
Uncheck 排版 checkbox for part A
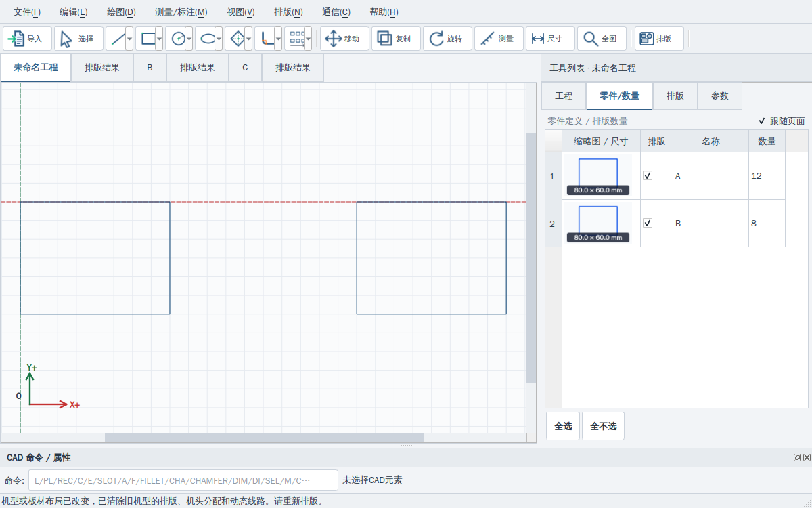648,175
